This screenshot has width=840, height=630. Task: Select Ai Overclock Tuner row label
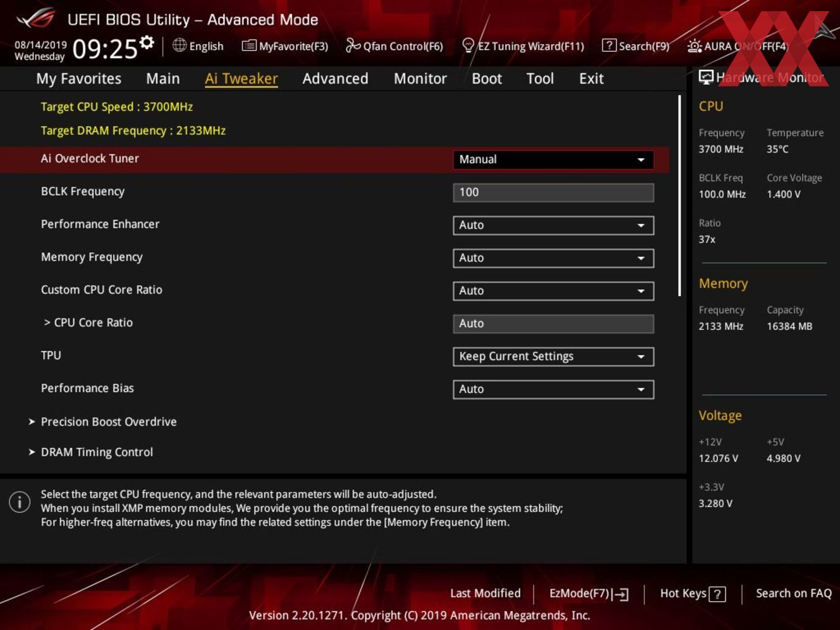pos(90,159)
